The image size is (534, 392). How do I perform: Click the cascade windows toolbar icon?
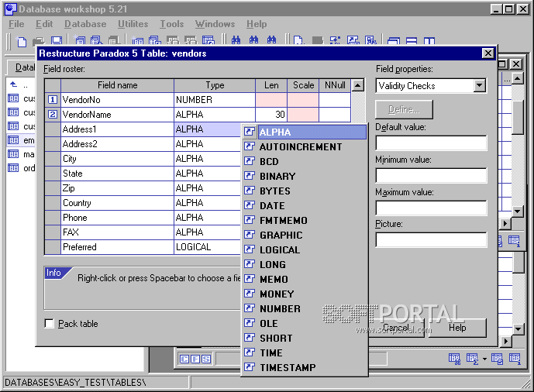(x=394, y=41)
